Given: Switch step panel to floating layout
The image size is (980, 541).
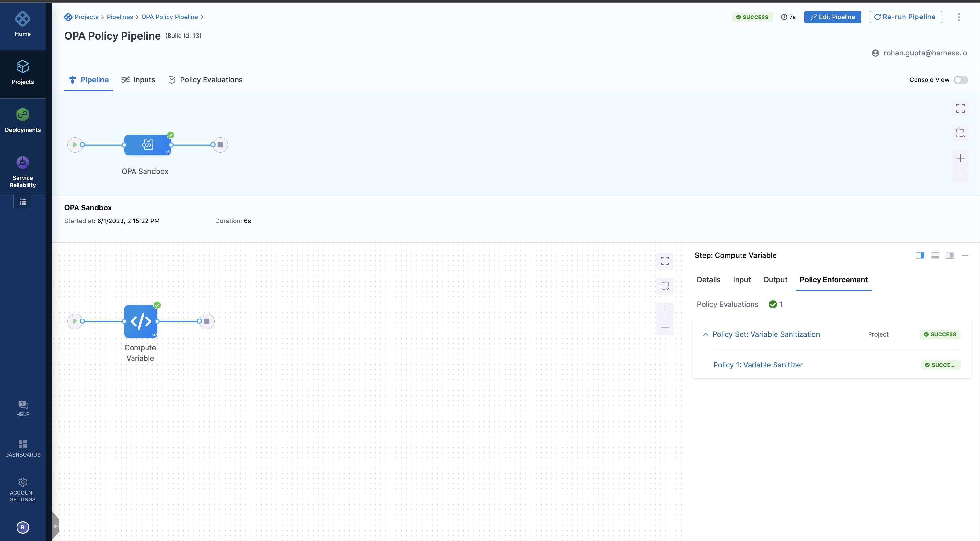Looking at the screenshot, I should click(950, 255).
